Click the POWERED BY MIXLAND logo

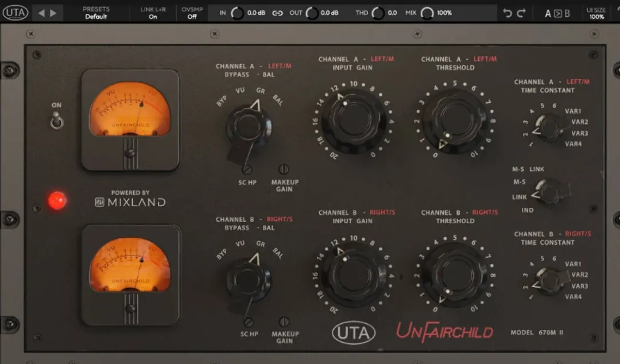(130, 199)
